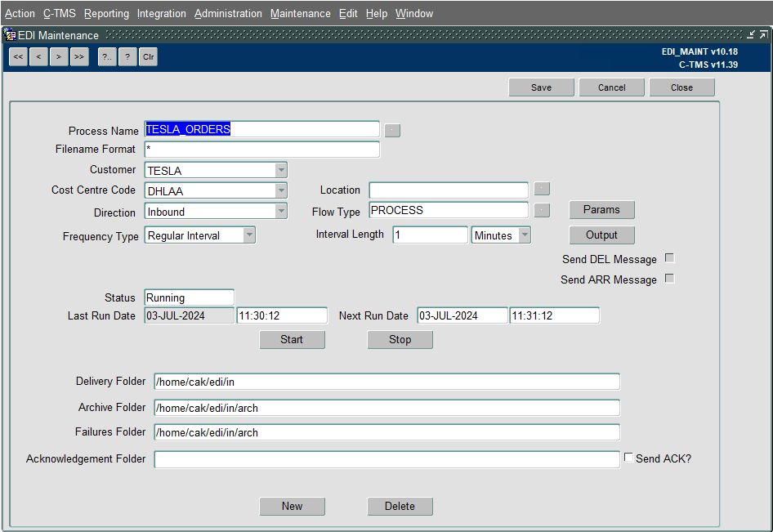
Task: Click in the Acknowledgement Folder field
Action: coord(387,459)
